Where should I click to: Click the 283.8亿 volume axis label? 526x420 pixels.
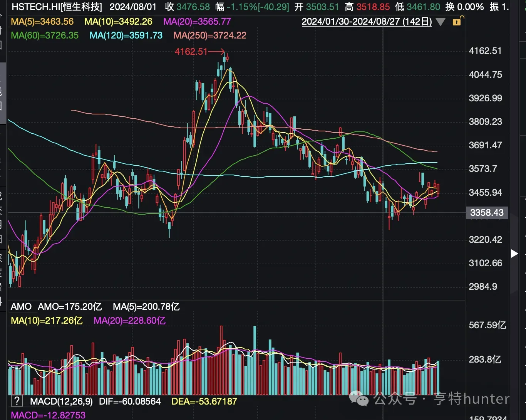point(485,360)
